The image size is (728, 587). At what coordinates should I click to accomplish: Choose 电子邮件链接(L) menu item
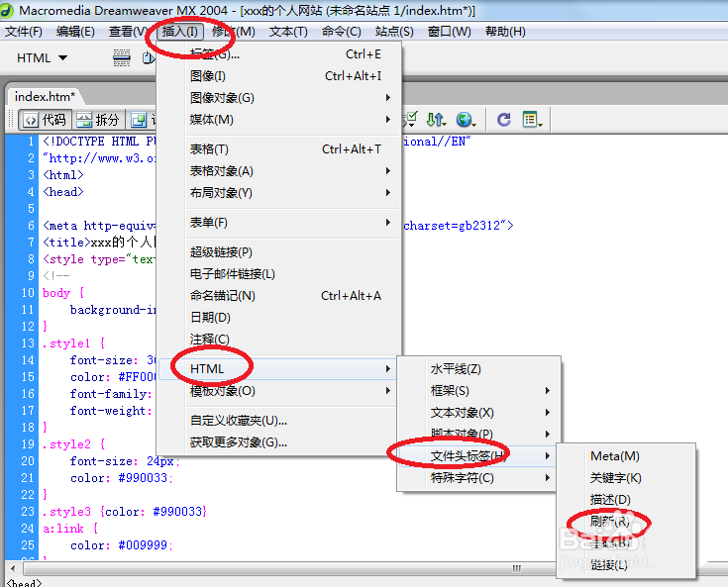coord(280,274)
